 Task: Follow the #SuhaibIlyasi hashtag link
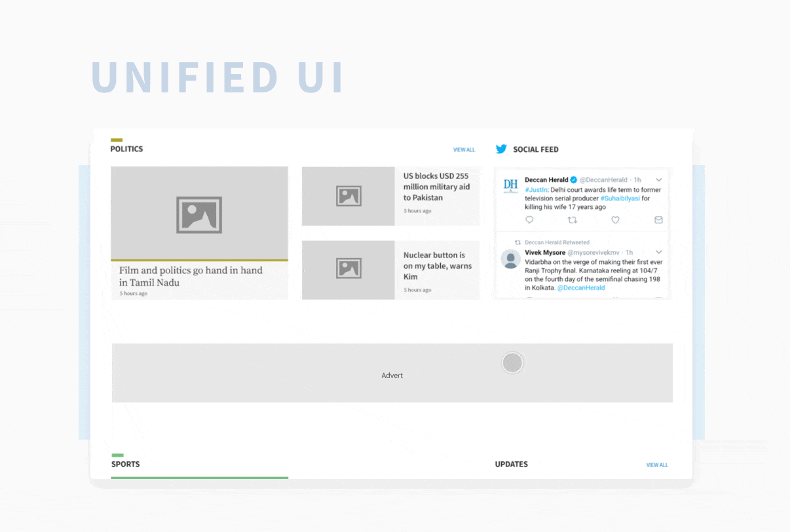[x=620, y=199]
